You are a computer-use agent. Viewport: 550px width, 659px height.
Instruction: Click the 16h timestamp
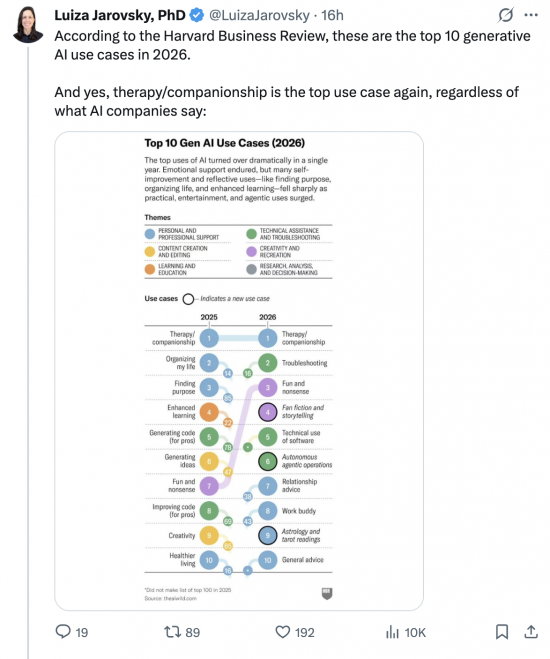click(x=332, y=16)
